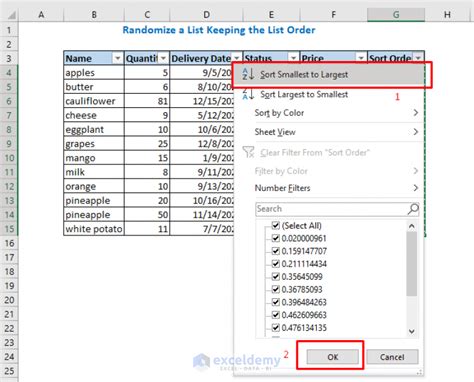The image size is (474, 382).
Task: Expand the Number Filters submenu arrow
Action: pos(415,188)
